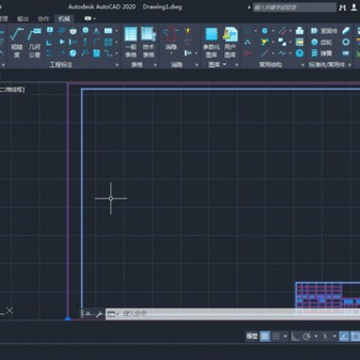360x360 pixels.
Task: Switch to the 协作 ribbon tab
Action: pyautogui.click(x=43, y=19)
